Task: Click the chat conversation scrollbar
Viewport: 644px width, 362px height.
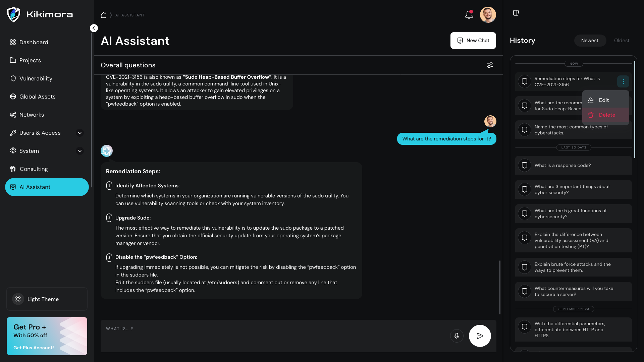Action: tap(500, 287)
